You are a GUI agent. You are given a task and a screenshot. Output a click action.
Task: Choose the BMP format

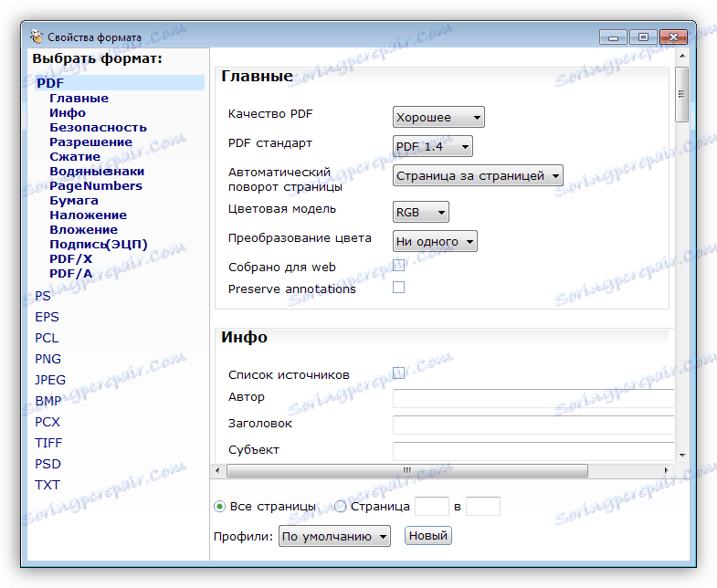click(48, 401)
